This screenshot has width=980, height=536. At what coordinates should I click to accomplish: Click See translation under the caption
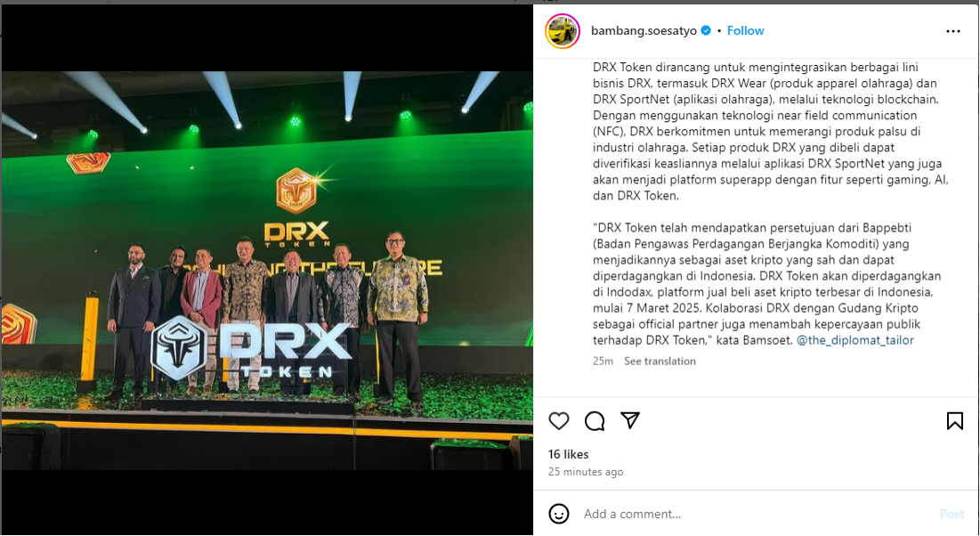tap(660, 361)
